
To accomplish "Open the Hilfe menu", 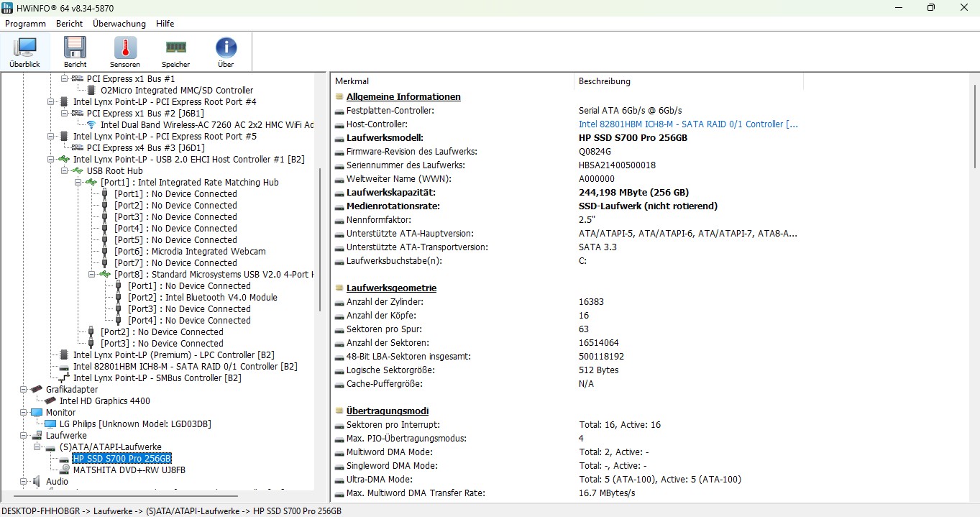I will tap(165, 24).
